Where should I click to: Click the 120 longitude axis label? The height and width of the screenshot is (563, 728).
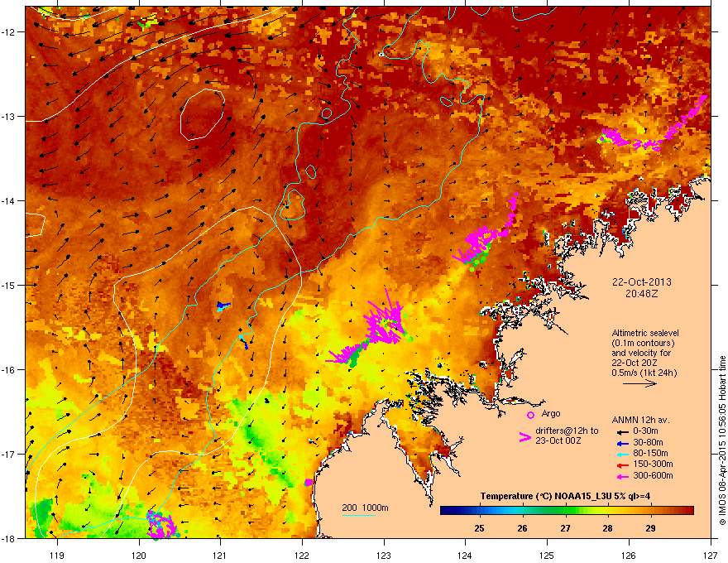[x=139, y=555]
